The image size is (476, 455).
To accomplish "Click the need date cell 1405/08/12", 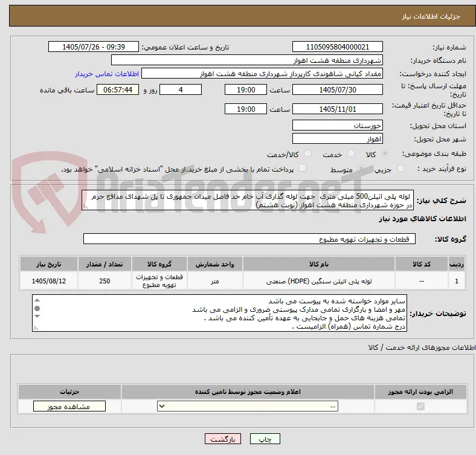I will pos(48,281).
